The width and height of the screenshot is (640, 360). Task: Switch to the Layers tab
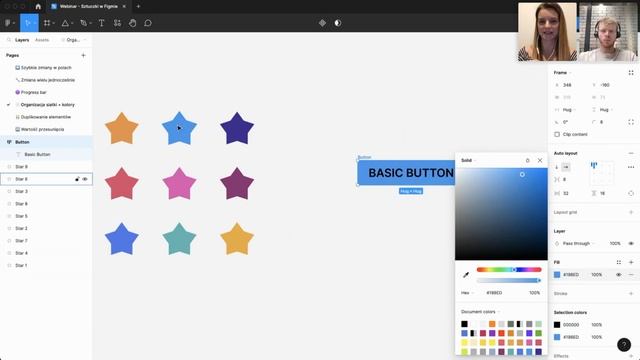pos(22,40)
